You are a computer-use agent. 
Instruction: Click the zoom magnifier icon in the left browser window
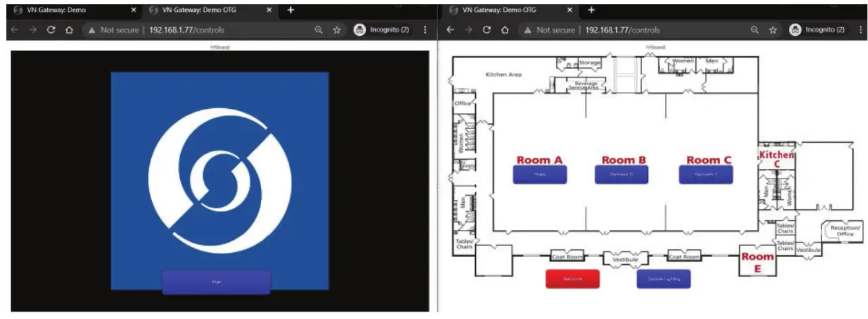tap(319, 30)
